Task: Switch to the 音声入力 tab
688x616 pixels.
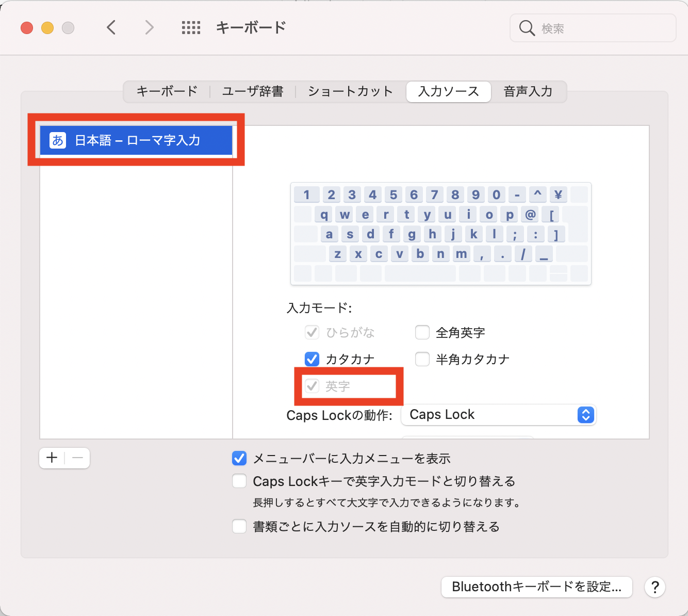Action: [x=528, y=91]
